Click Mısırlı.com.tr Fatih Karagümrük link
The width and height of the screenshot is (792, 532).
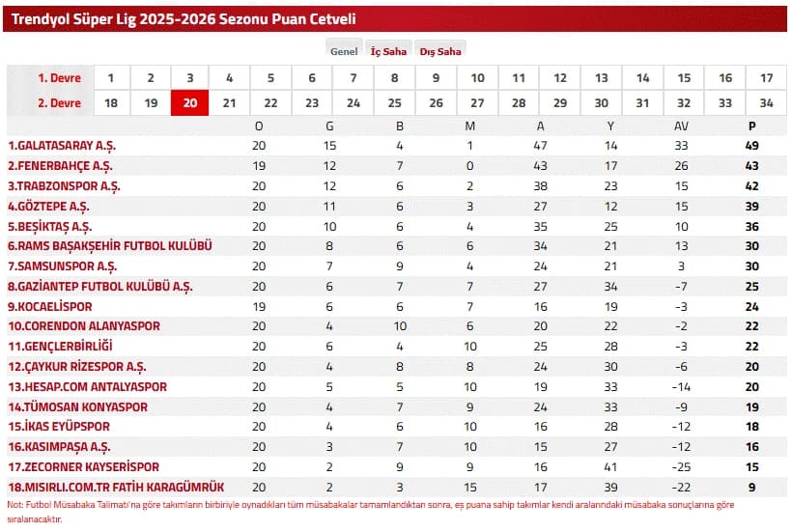tap(116, 487)
